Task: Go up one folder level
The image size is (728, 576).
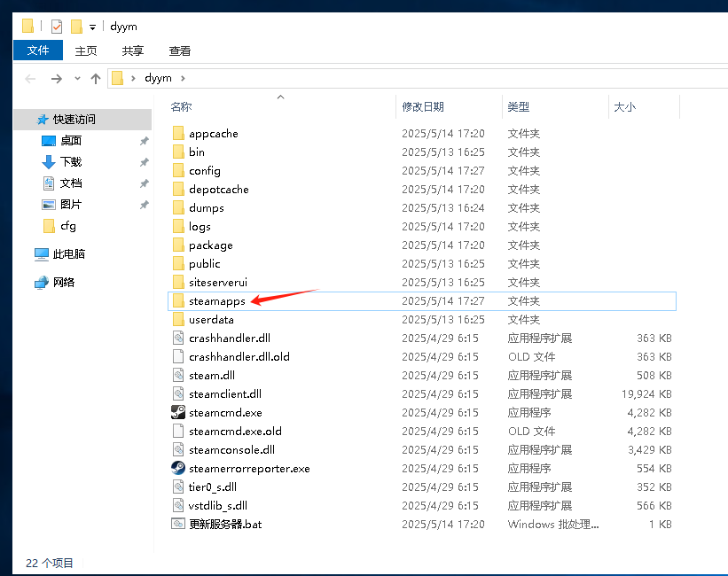Action: click(96, 79)
